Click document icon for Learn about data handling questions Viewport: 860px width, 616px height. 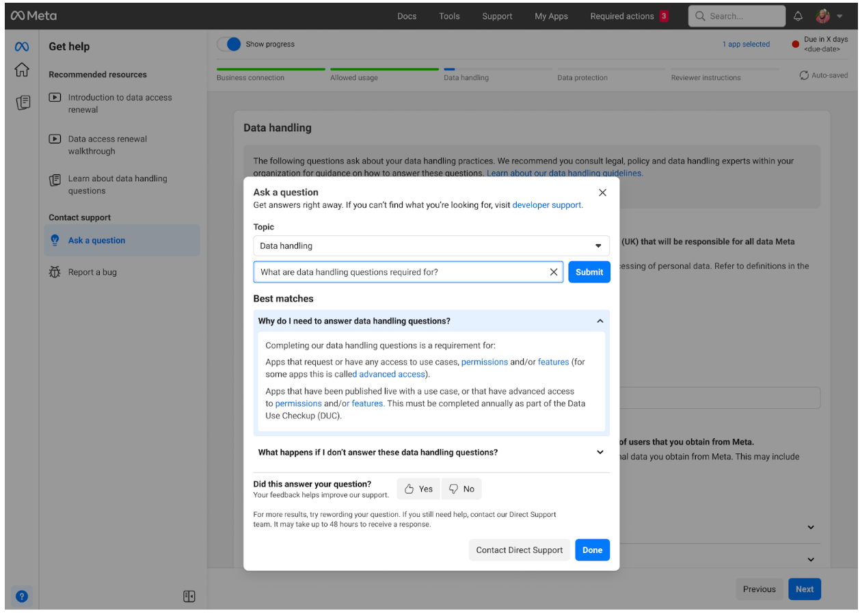pos(55,180)
